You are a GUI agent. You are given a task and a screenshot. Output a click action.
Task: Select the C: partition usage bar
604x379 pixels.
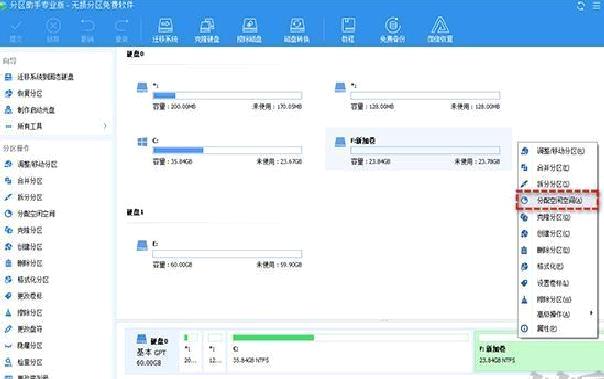click(x=227, y=150)
